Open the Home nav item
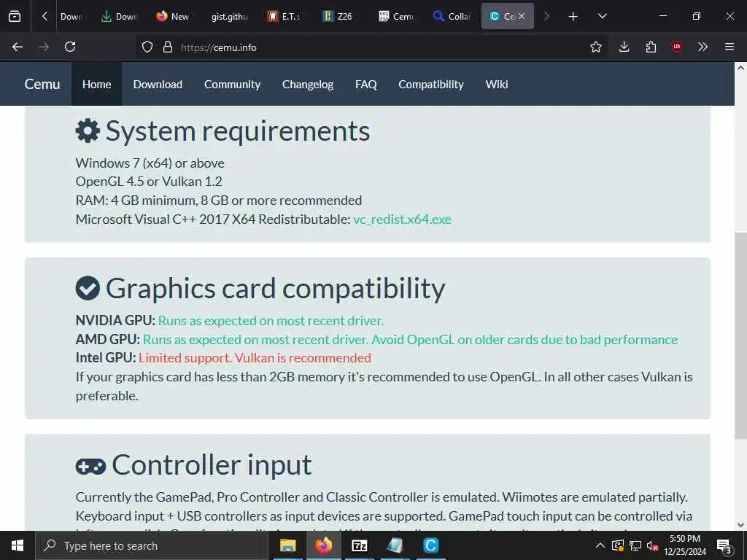Viewport: 747px width, 560px height. pos(97,85)
